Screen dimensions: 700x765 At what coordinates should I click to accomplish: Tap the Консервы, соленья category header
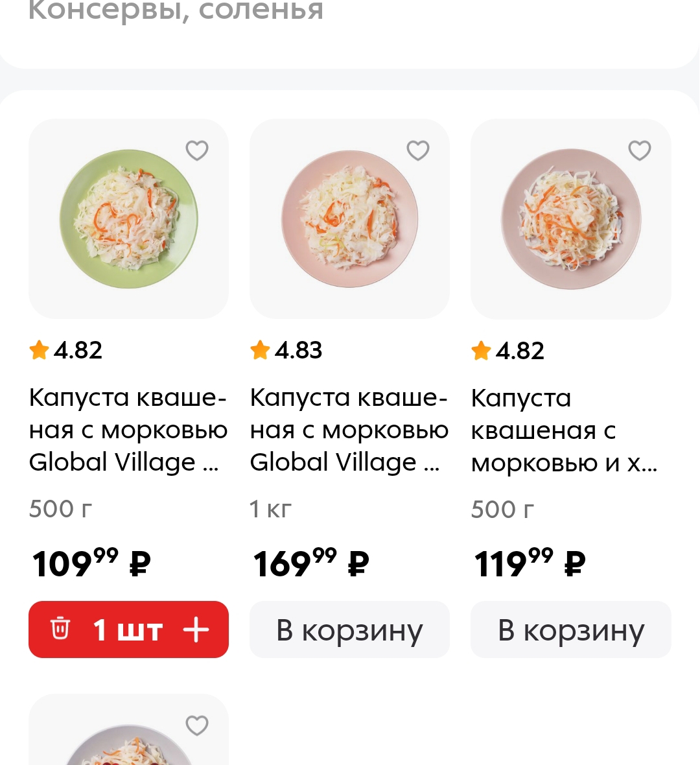176,10
